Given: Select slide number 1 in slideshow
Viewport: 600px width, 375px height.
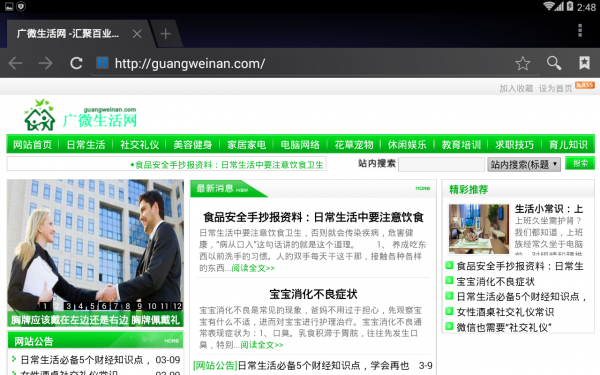Looking at the screenshot, I should click(x=45, y=306).
